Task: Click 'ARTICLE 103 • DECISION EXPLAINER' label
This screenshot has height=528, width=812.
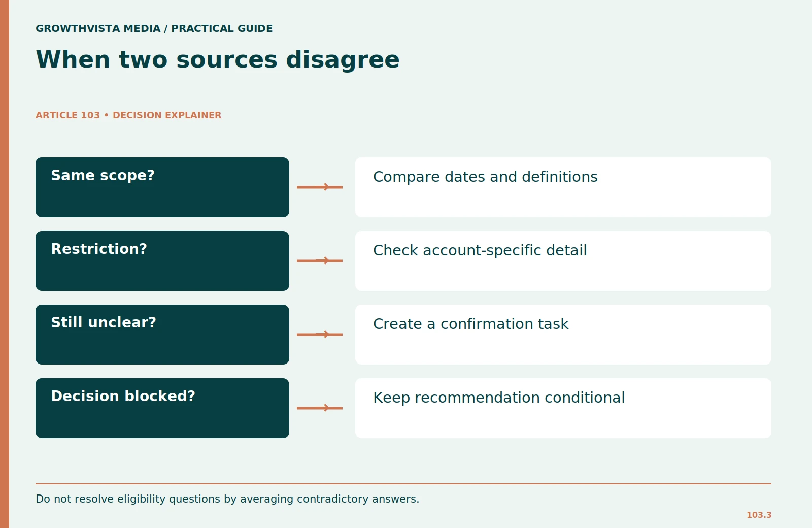Action: coord(128,115)
